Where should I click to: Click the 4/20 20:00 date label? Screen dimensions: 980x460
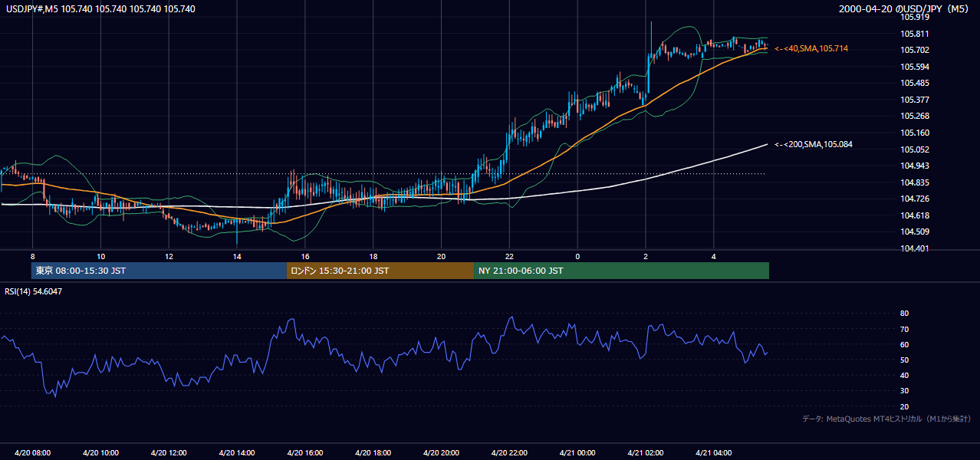click(x=441, y=452)
